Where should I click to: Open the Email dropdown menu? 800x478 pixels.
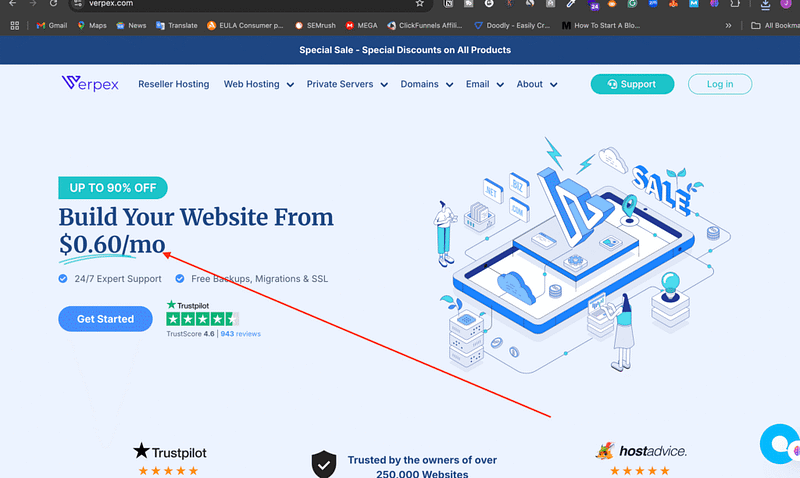click(x=485, y=84)
